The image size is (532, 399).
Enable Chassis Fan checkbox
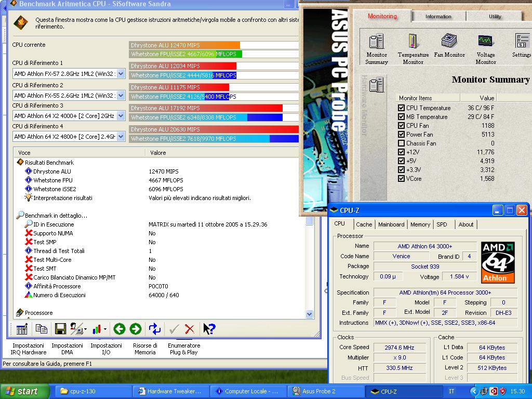pos(401,143)
